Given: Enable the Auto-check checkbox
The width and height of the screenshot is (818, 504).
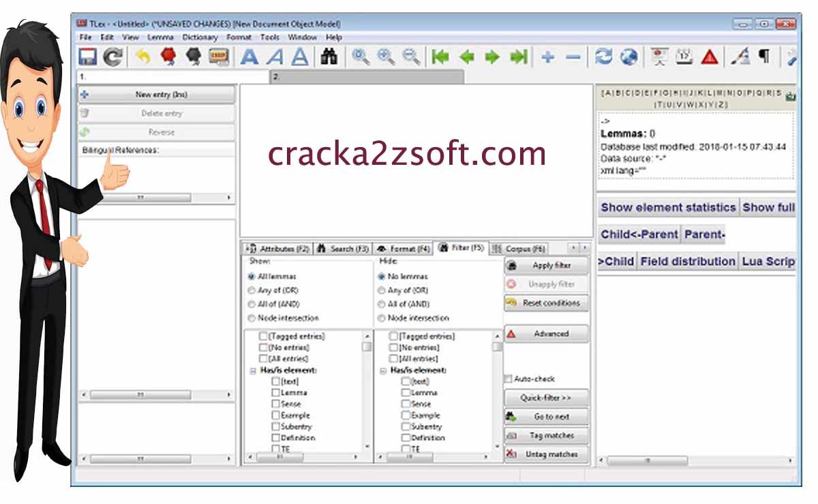Looking at the screenshot, I should point(508,379).
